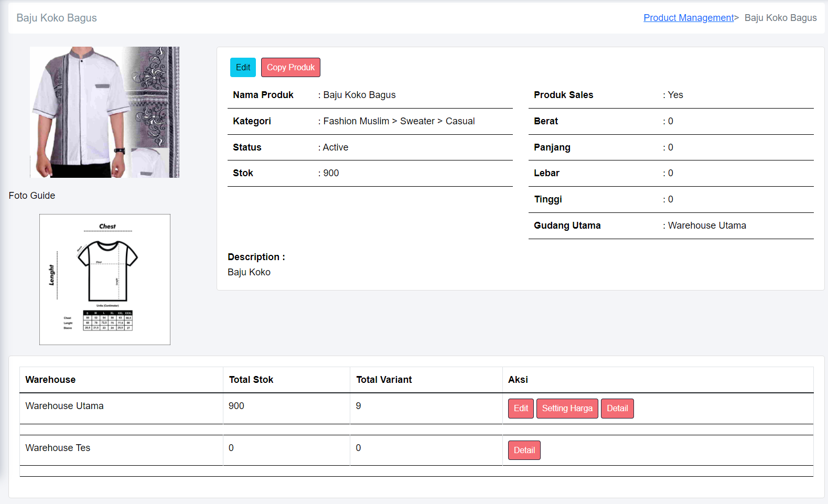Screen dimensions: 828x504
Task: Click the Gudang Utama value Warehouse Utama
Action: (706, 226)
